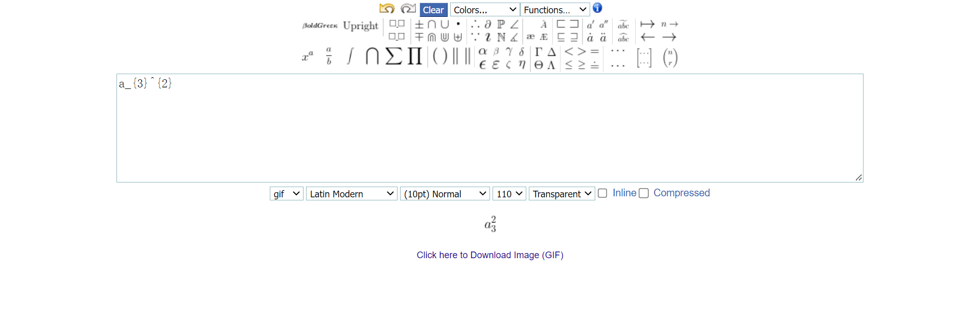Insert the plus-minus symbol
The image size is (980, 319).
point(419,24)
